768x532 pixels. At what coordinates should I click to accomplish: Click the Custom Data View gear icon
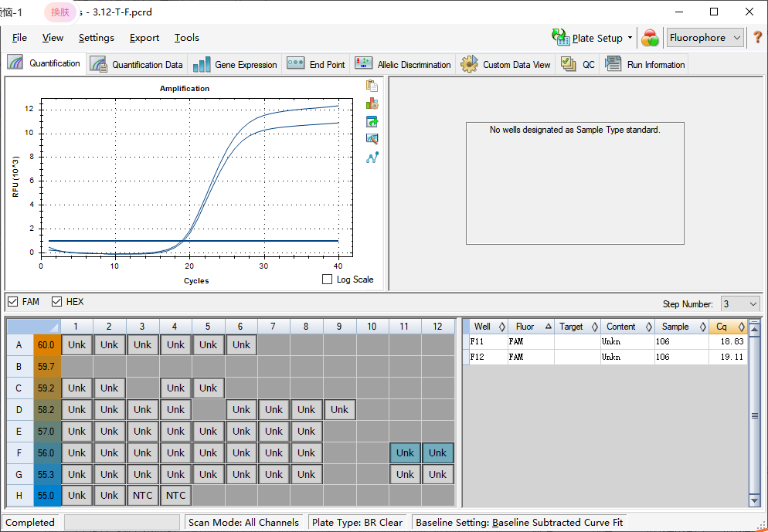pyautogui.click(x=469, y=64)
